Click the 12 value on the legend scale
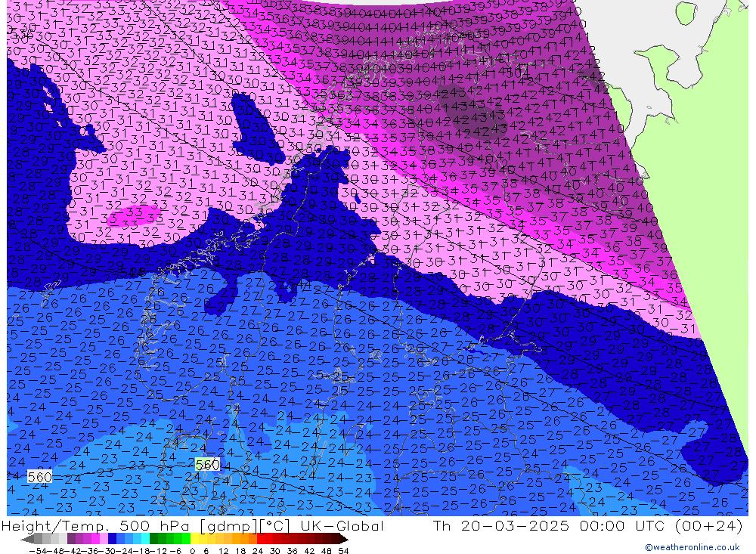The image size is (756, 554). pos(223,551)
